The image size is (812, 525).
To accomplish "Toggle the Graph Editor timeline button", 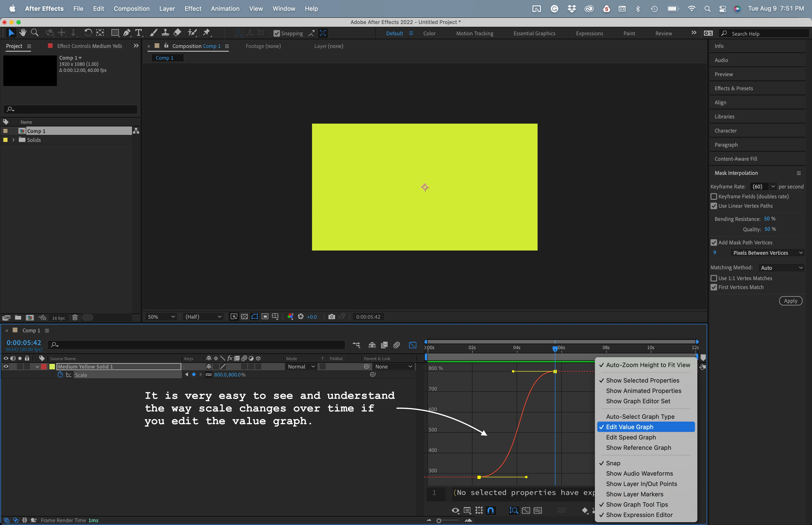I will pos(412,345).
